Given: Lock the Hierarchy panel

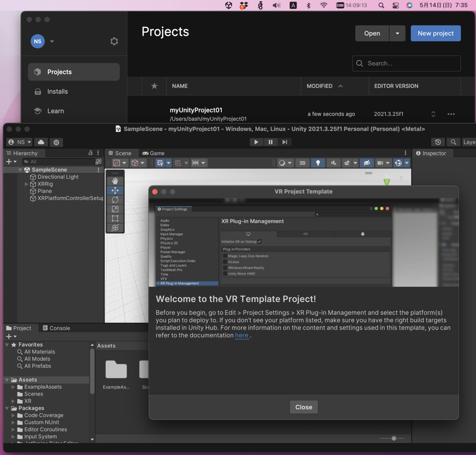Looking at the screenshot, I should point(90,153).
